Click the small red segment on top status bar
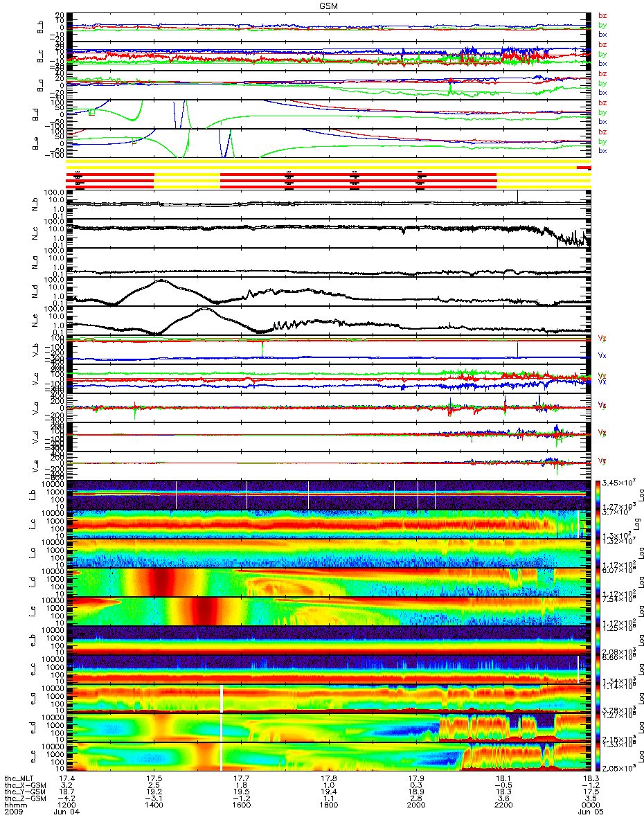Image resolution: width=644 pixels, height=831 pixels. (584, 168)
